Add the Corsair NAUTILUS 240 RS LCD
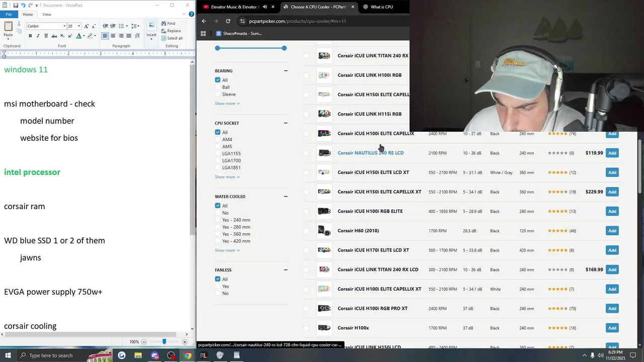644x362 pixels. pos(612,153)
